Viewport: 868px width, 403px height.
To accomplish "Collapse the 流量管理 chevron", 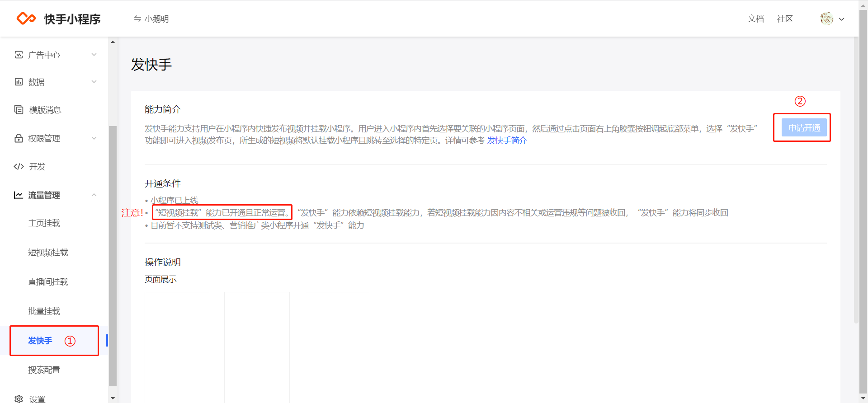I will pos(94,195).
